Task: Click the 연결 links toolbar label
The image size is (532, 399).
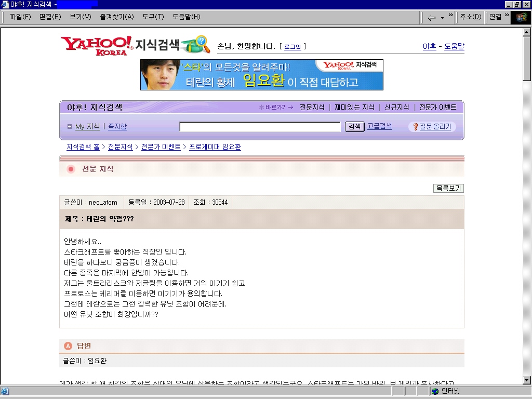Action: click(x=495, y=17)
